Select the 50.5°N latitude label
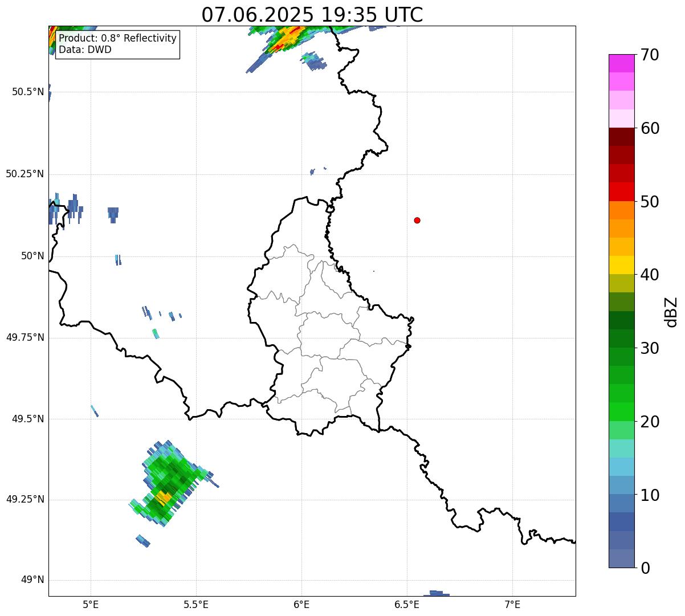The width and height of the screenshot is (685, 616). pos(28,92)
